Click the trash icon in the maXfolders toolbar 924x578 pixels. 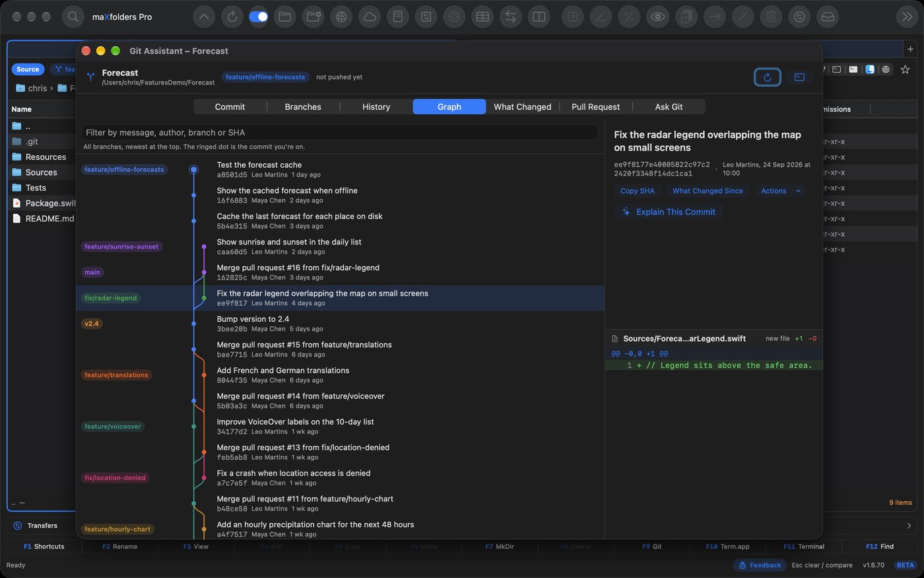pos(771,17)
